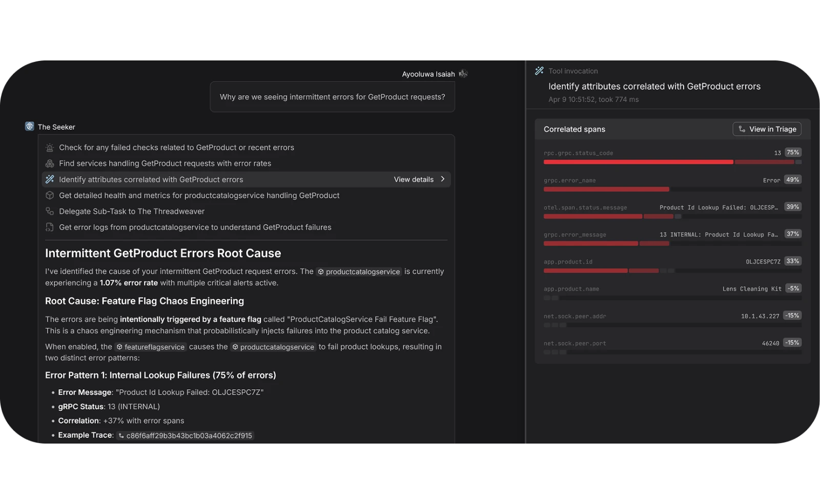Click the alert icon beside Check for failed checks
The image size is (820, 504).
[x=50, y=148]
